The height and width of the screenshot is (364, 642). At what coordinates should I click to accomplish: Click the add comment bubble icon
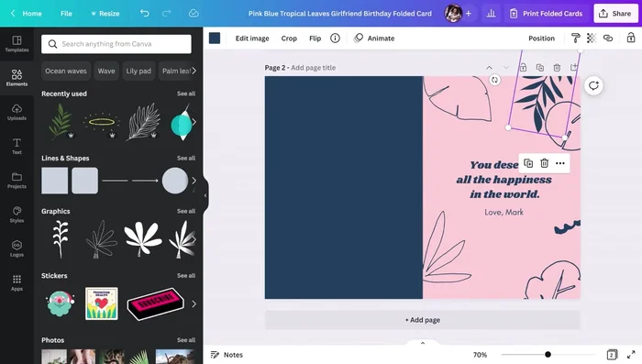(x=593, y=85)
